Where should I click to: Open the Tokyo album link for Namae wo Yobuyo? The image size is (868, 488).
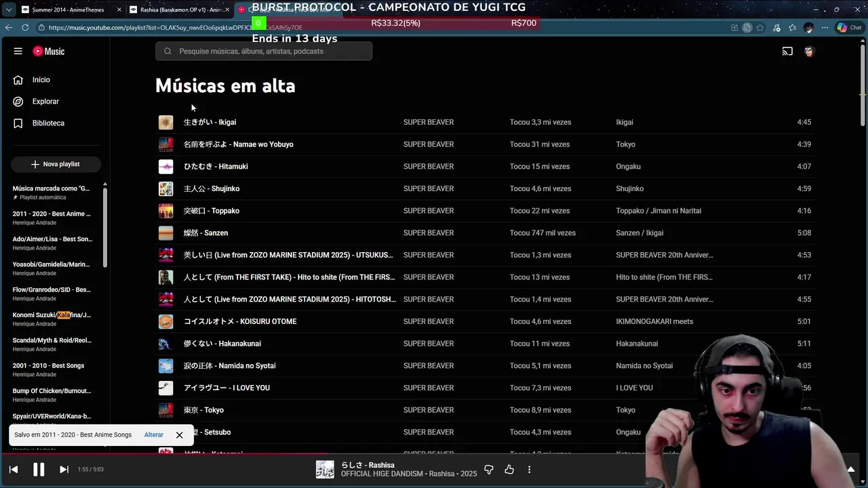point(626,144)
